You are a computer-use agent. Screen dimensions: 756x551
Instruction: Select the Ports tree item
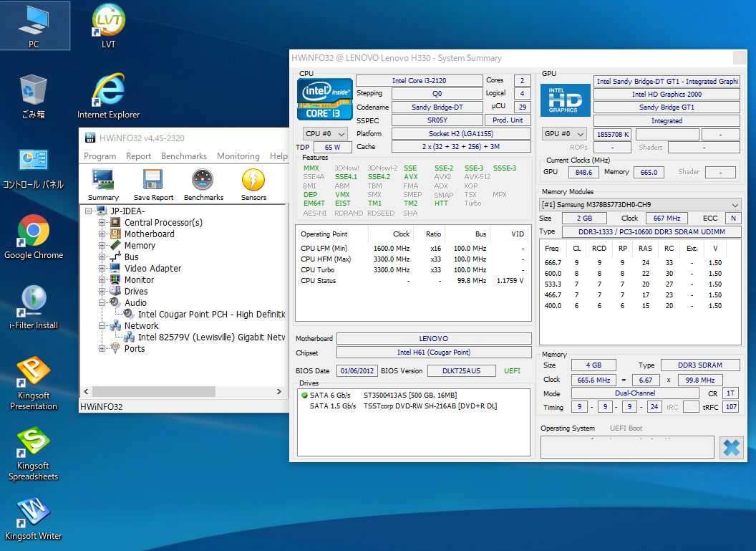click(x=135, y=348)
